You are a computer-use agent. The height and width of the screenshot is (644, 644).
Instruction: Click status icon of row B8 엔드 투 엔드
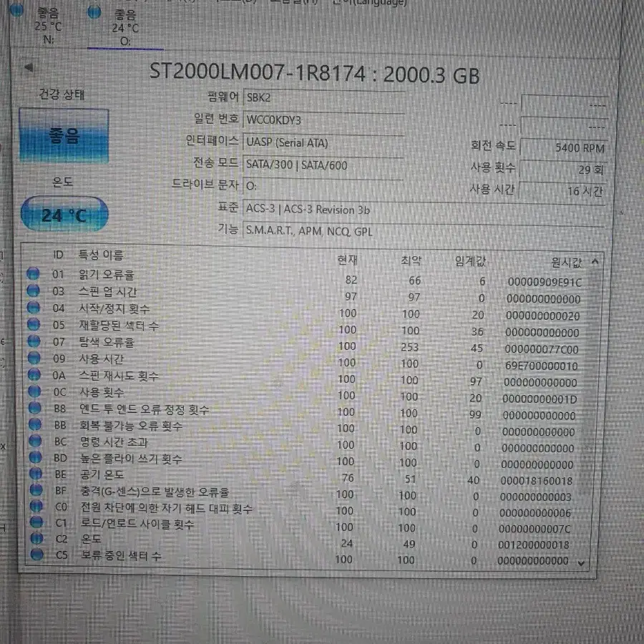[x=35, y=408]
